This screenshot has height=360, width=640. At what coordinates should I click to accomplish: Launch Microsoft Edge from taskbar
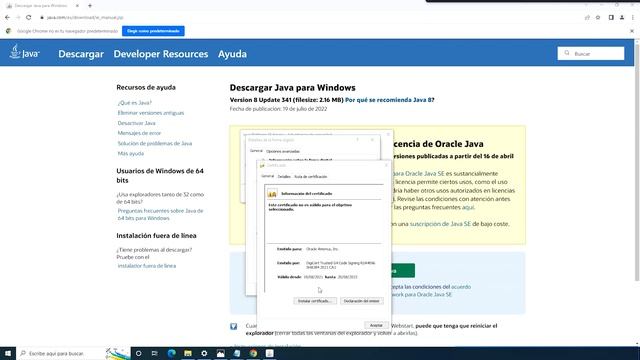171,353
